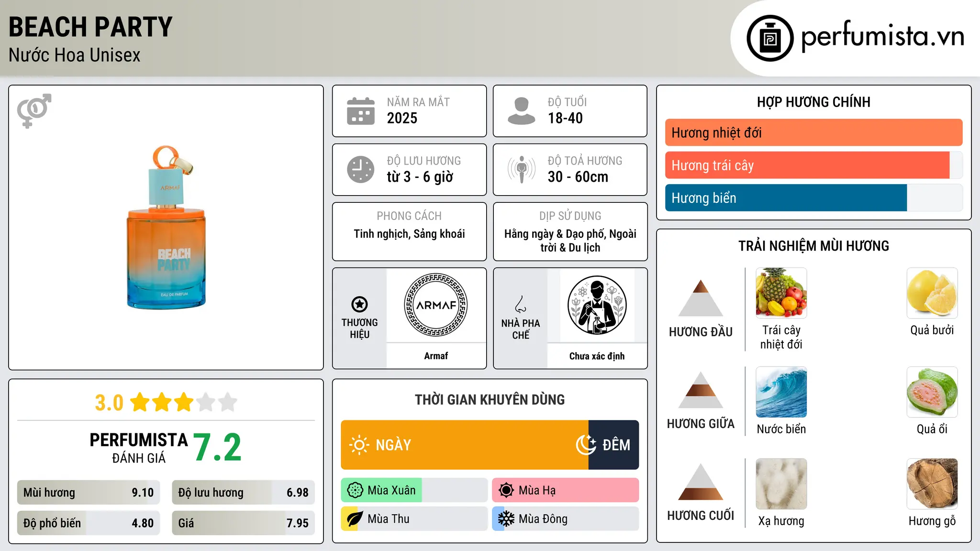The image size is (980, 551).
Task: Click the perfumista.vn site name text
Action: (882, 36)
